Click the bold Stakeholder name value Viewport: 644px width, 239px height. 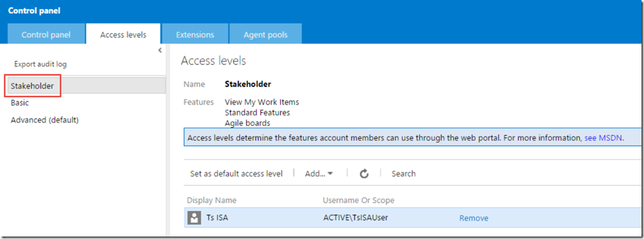pos(248,84)
